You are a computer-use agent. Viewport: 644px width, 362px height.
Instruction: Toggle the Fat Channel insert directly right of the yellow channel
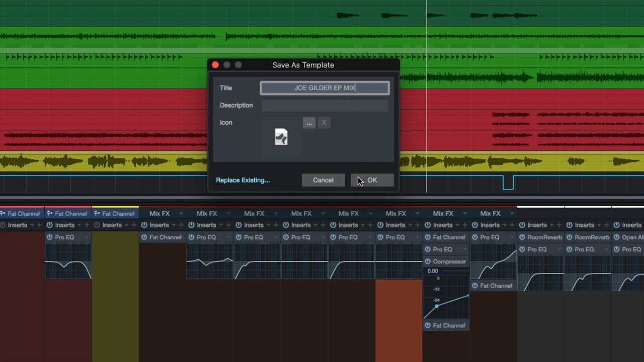coord(144,237)
